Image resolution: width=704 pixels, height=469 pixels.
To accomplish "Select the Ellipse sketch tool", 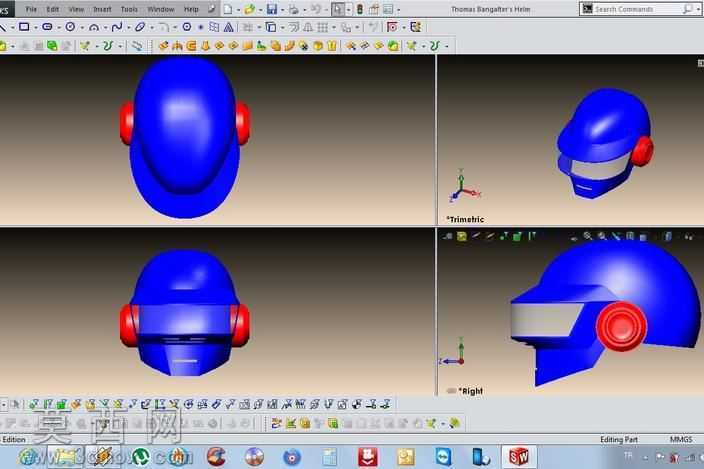I will [140, 27].
